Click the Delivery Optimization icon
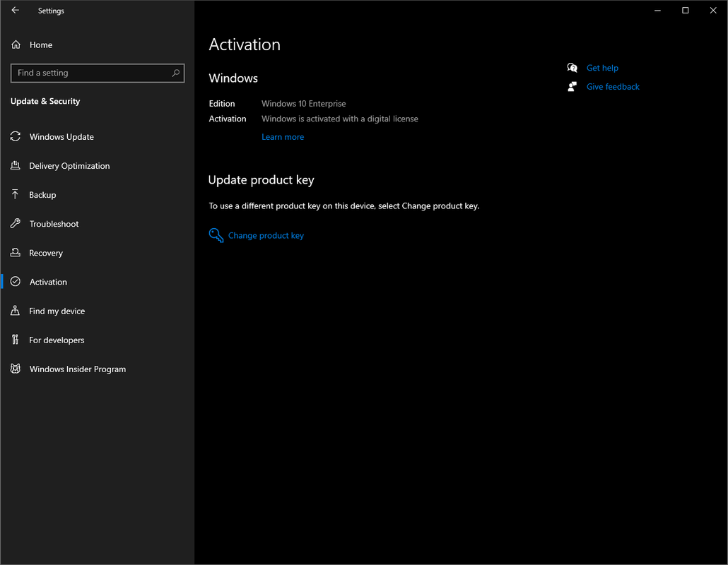Image resolution: width=728 pixels, height=565 pixels. click(x=16, y=165)
